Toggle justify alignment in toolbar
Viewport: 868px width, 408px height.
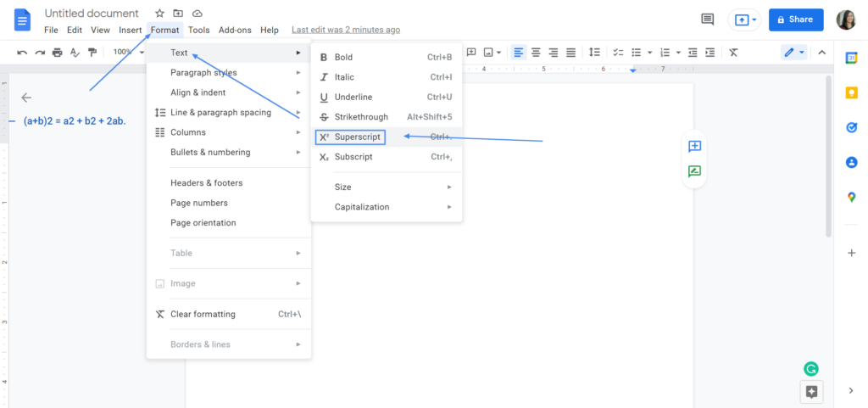(570, 53)
